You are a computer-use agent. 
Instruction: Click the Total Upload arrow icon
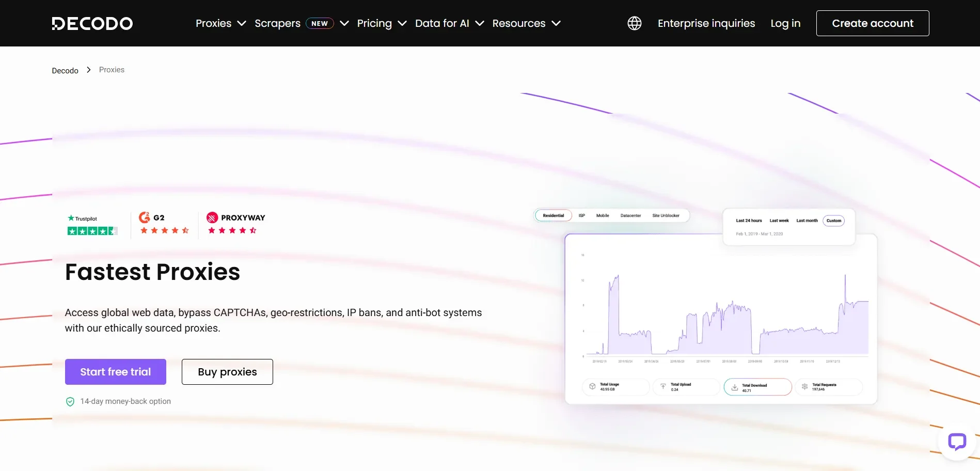[663, 386]
